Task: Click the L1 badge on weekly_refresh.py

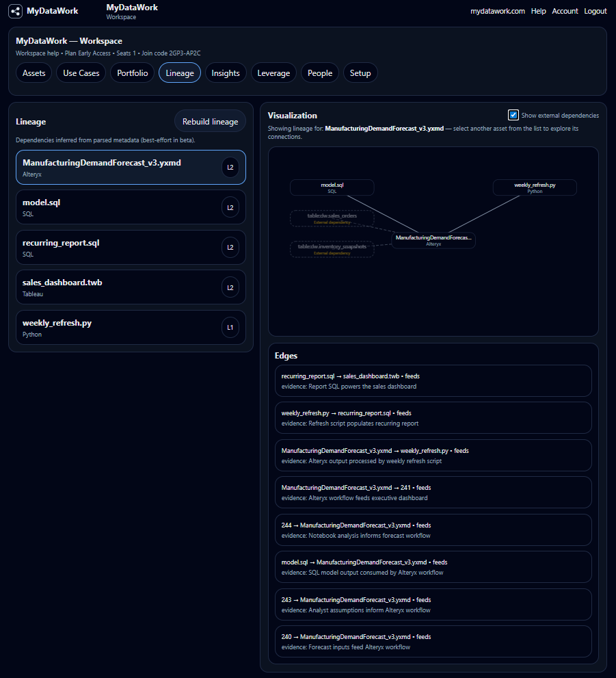Action: [230, 328]
